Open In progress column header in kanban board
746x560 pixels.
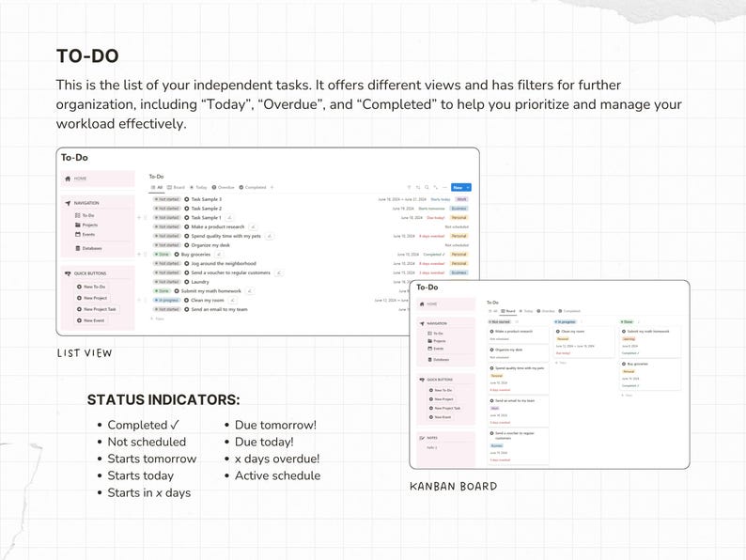click(x=566, y=322)
